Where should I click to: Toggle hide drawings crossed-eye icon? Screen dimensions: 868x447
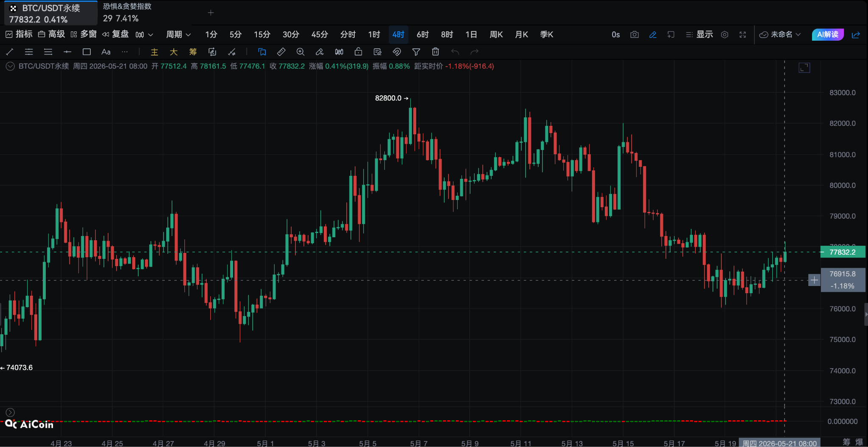397,52
